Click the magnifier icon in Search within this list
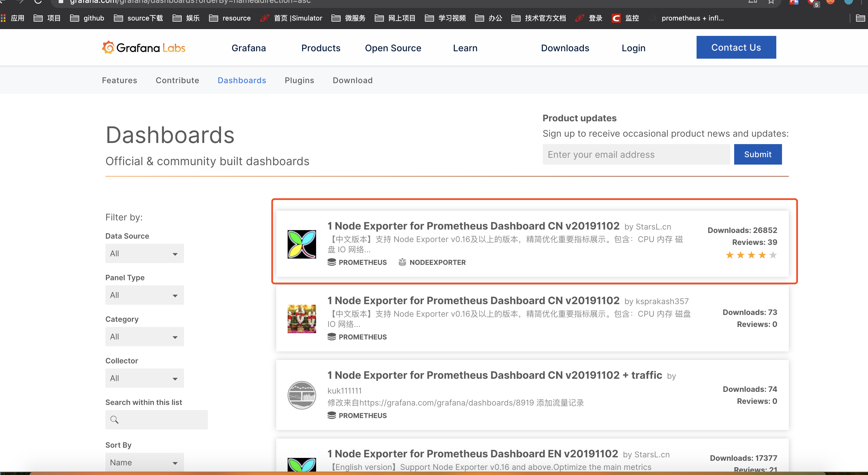Screen dimensions: 868x475 (114, 420)
